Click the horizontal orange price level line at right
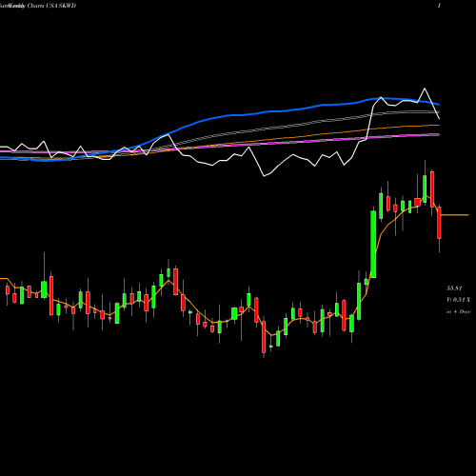 pyautogui.click(x=455, y=215)
